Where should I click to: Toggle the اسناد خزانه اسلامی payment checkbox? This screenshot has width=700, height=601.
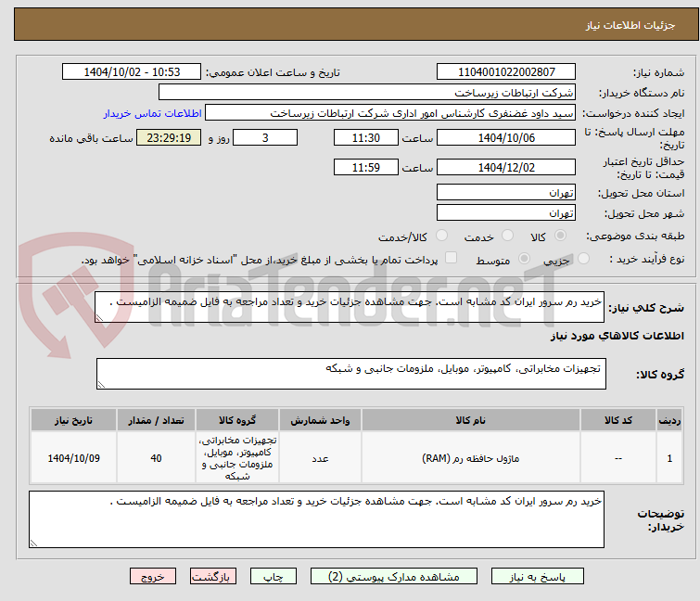click(452, 258)
